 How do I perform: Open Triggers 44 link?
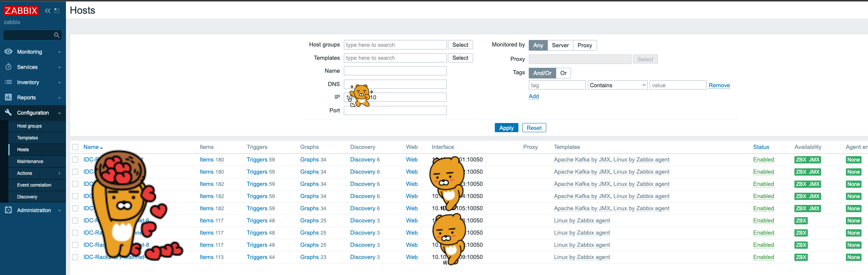click(x=257, y=257)
